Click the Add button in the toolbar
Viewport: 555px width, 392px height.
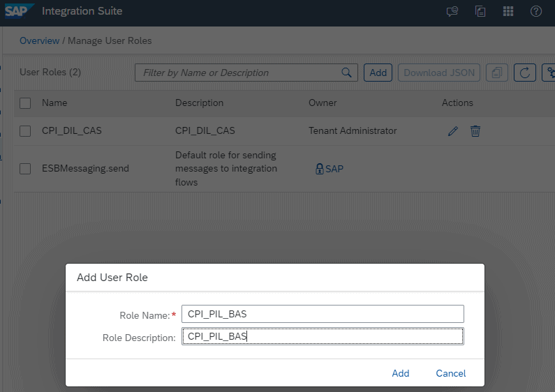point(378,73)
